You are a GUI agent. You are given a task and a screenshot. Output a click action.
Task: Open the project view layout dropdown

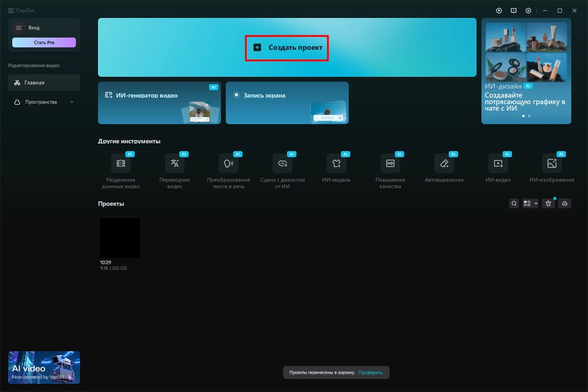[x=530, y=203]
